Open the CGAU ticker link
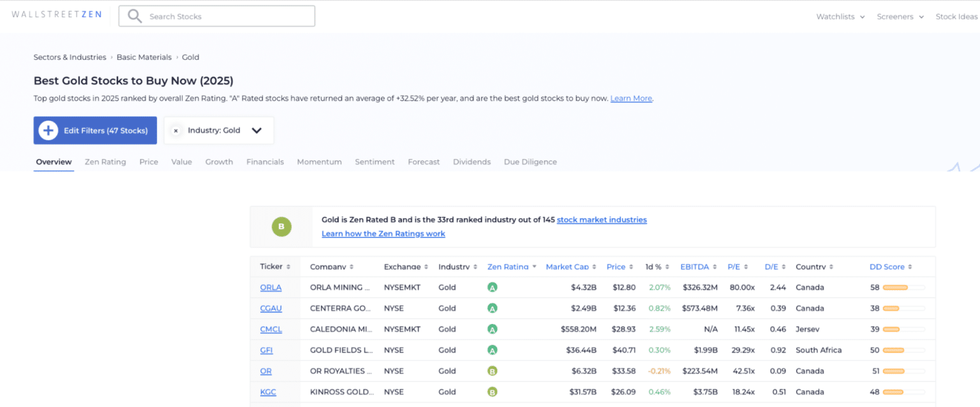This screenshot has width=980, height=407. pos(271,308)
